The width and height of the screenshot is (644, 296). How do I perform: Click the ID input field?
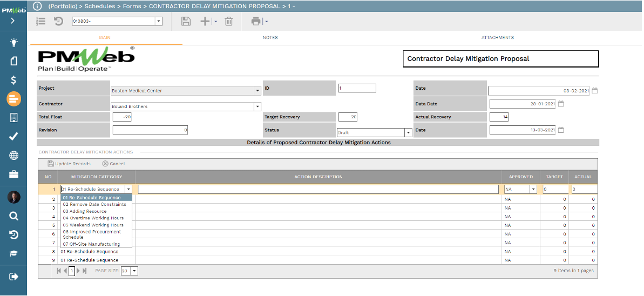tap(357, 88)
